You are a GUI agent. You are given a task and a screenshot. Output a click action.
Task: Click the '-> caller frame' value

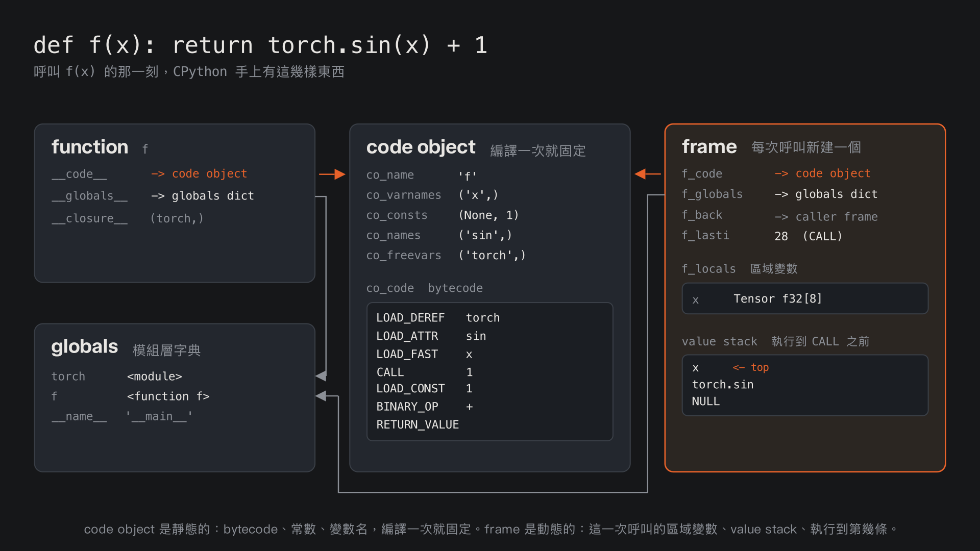[x=826, y=217]
